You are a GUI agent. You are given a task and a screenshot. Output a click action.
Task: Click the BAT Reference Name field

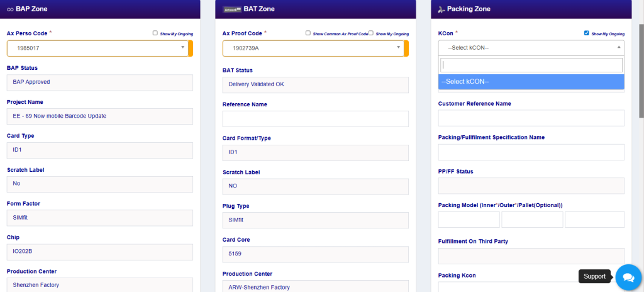click(315, 119)
